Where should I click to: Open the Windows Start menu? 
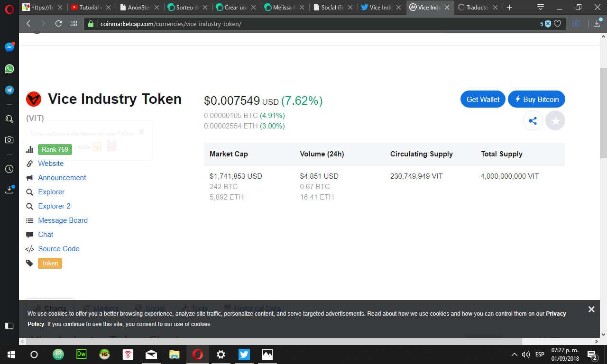(11, 355)
